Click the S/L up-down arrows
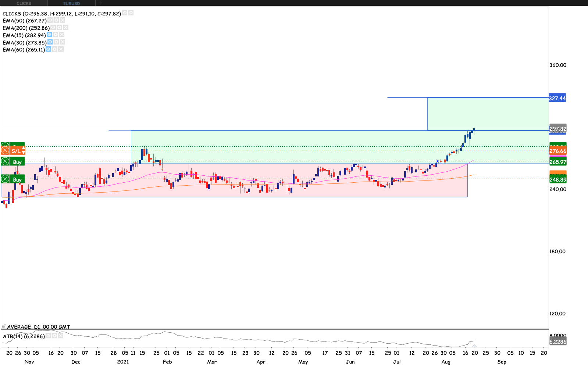The height and width of the screenshot is (365, 588). (23, 150)
